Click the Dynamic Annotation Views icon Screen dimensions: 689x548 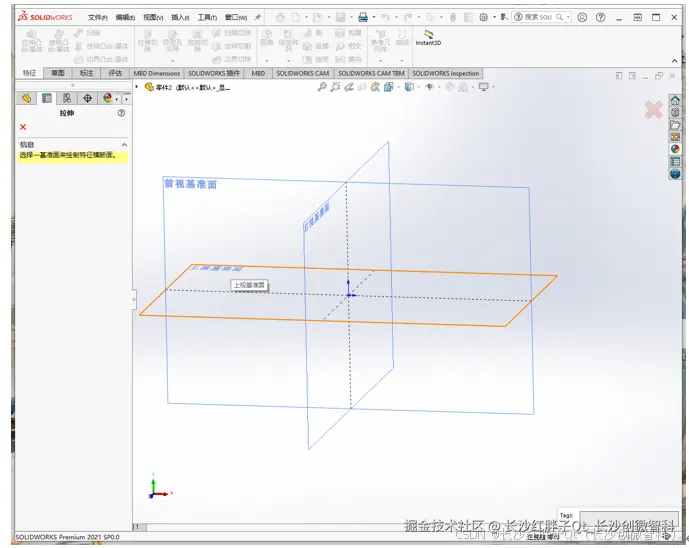pos(375,87)
